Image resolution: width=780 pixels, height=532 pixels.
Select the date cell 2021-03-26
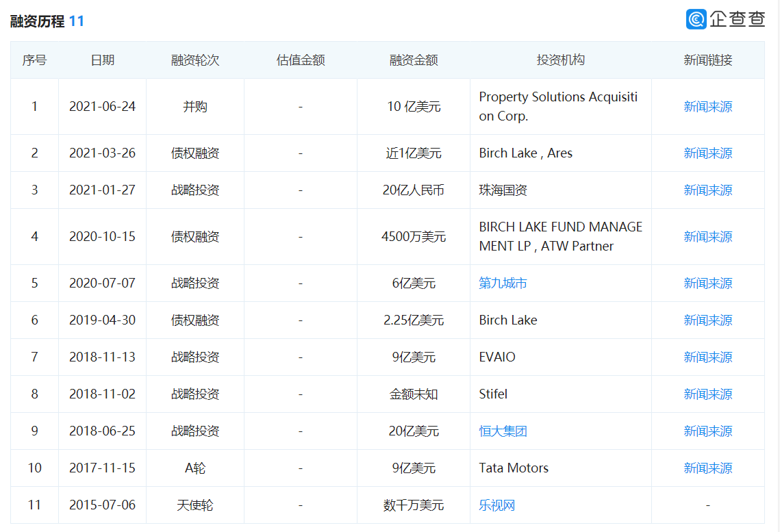(103, 153)
